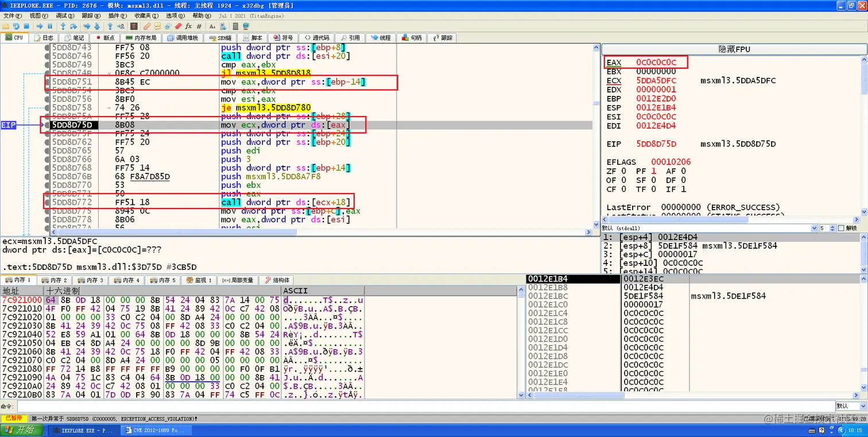Click the pause execution toolbar icon

pyautogui.click(x=50, y=26)
